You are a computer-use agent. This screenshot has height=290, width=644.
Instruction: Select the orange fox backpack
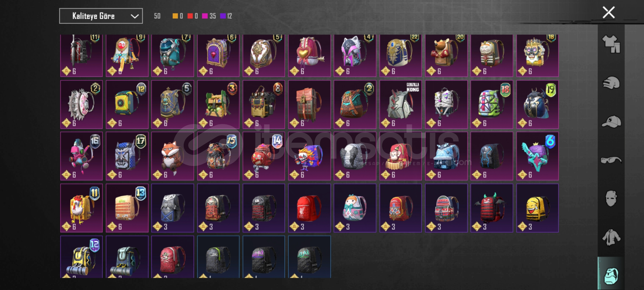(x=173, y=156)
